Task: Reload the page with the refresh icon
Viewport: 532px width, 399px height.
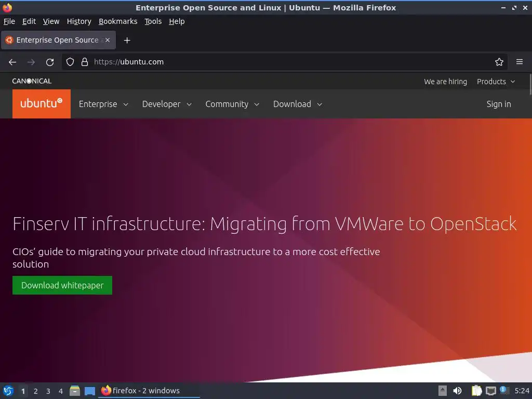Action: point(50,62)
